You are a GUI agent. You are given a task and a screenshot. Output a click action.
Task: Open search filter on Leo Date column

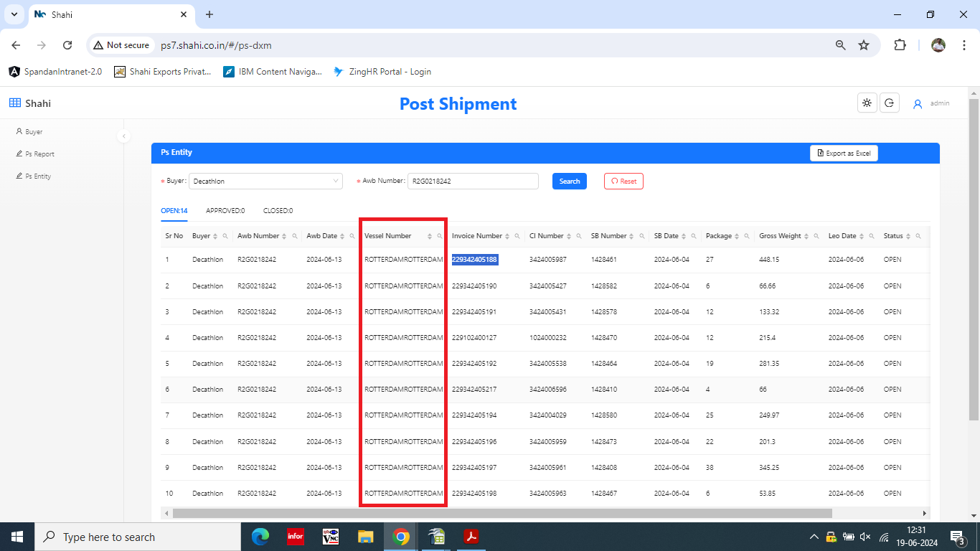click(x=872, y=236)
